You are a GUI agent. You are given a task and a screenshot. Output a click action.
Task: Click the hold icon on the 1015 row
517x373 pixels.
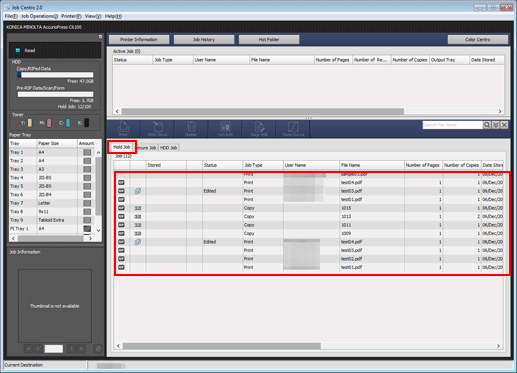tap(121, 208)
